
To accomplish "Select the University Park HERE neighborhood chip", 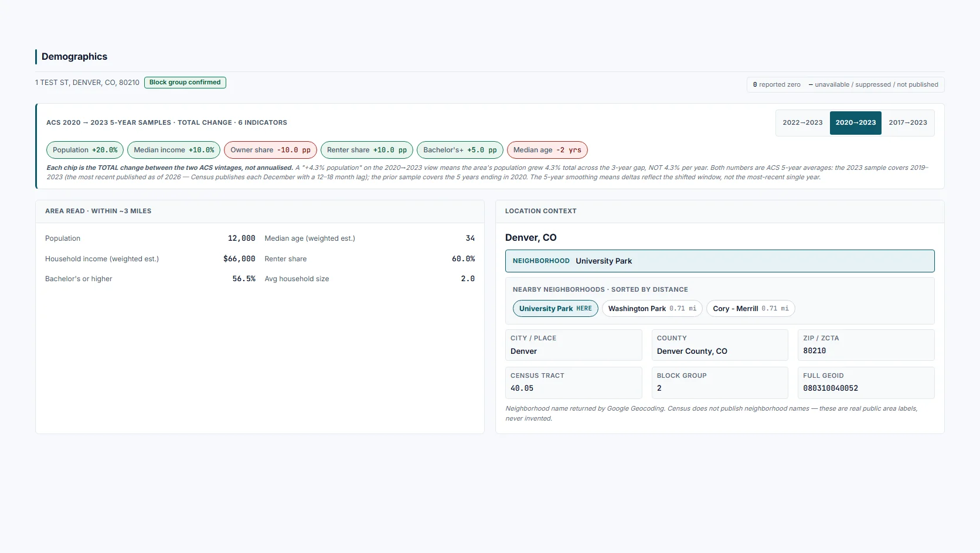I will (556, 309).
